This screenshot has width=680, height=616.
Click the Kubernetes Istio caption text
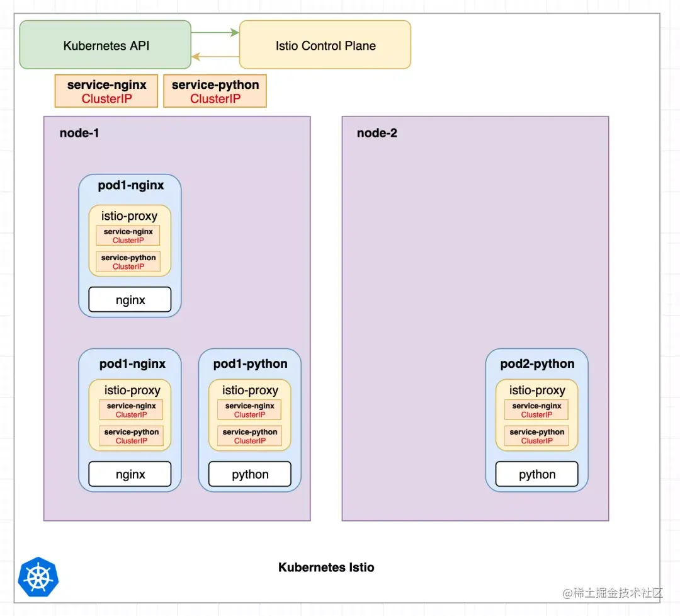pyautogui.click(x=326, y=567)
